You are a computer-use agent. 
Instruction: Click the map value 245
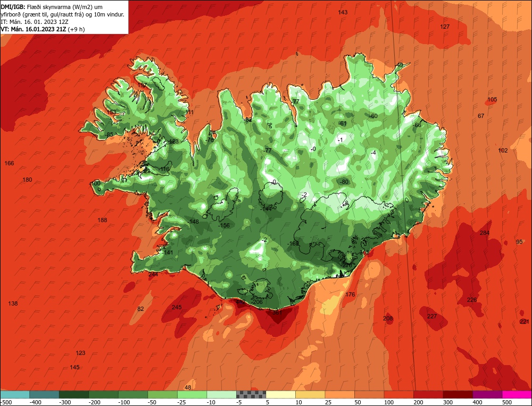pos(177,307)
